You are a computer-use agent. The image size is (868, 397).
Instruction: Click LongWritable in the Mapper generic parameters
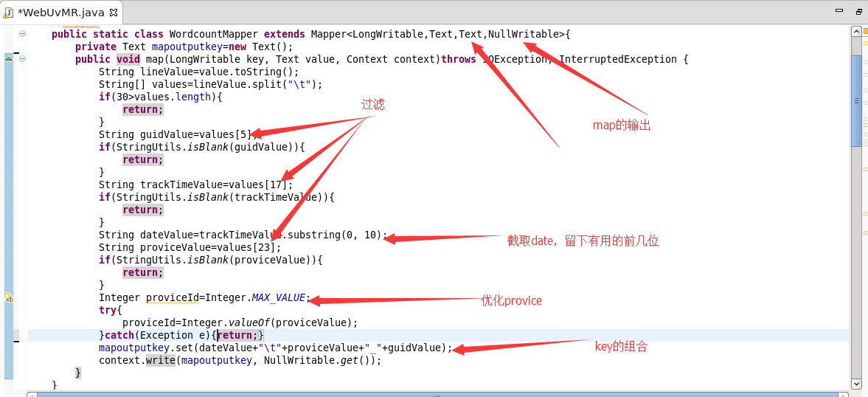pos(387,35)
